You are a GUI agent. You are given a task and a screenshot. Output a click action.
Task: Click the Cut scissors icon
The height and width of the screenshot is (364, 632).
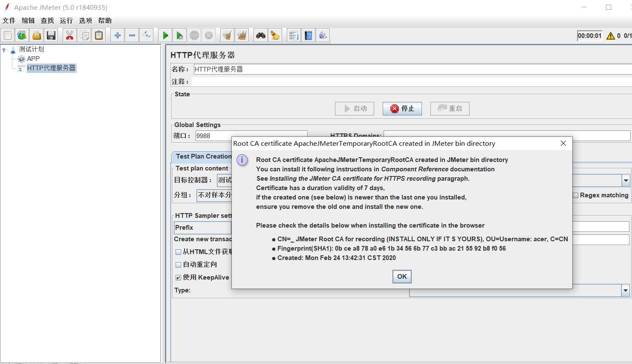[x=70, y=35]
